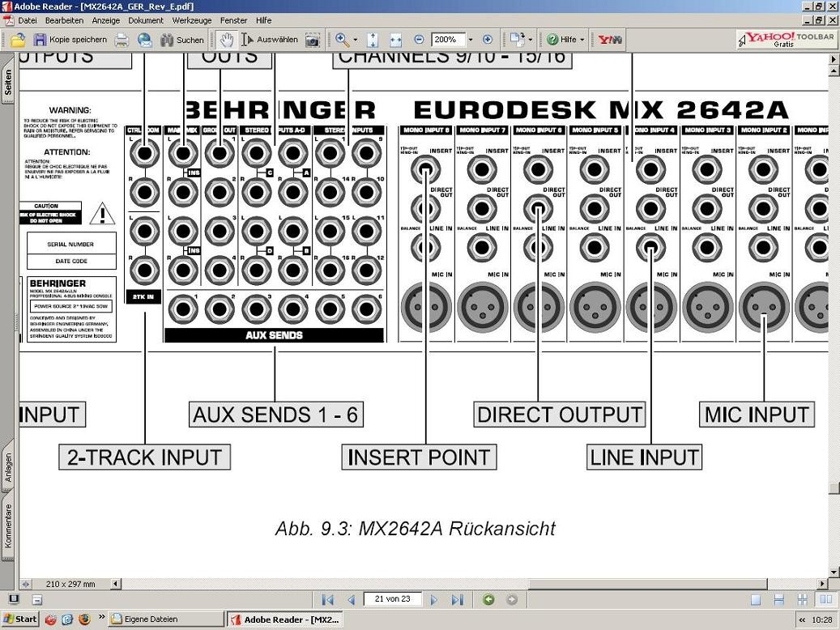The width and height of the screenshot is (840, 630).
Task: Click the Adobe Reader taskbar button
Action: click(284, 619)
